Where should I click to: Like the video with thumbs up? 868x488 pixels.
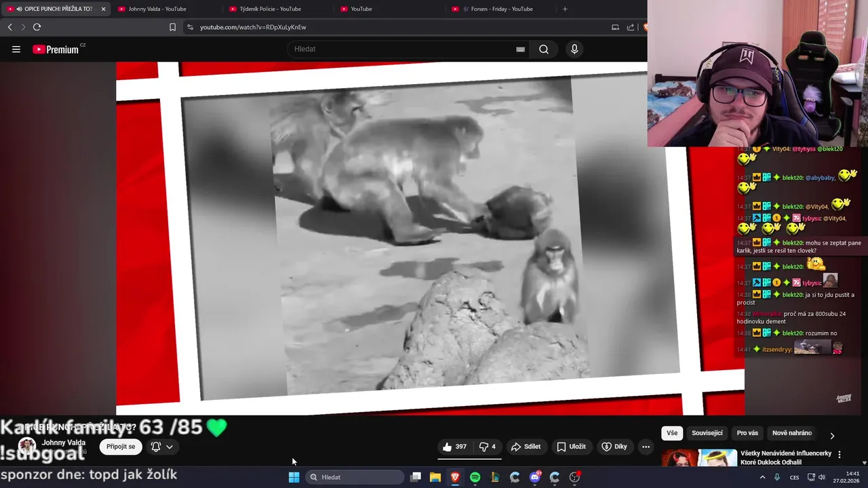(x=454, y=447)
